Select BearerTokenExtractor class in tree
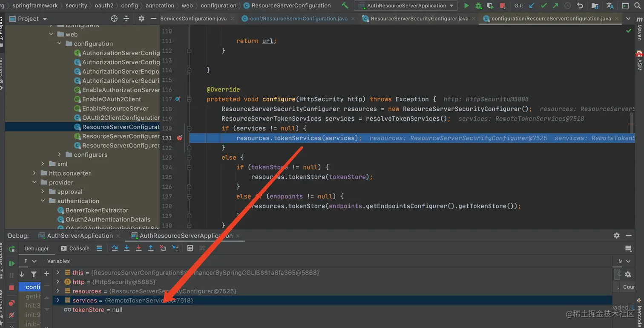 coord(97,210)
